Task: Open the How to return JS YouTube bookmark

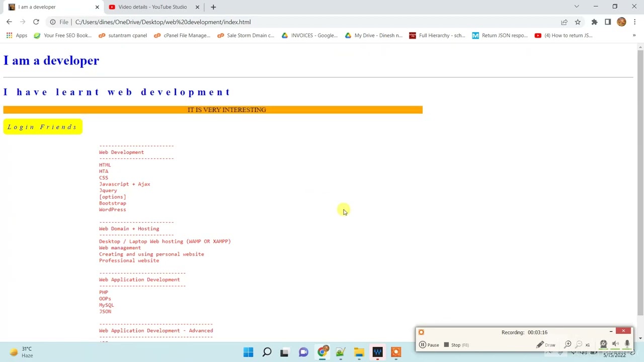Action: click(563, 35)
